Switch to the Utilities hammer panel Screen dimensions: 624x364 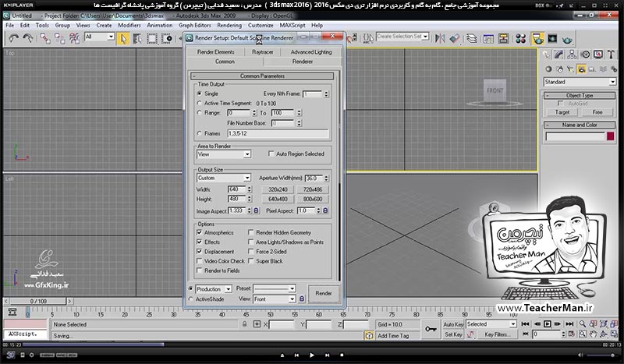click(x=612, y=55)
